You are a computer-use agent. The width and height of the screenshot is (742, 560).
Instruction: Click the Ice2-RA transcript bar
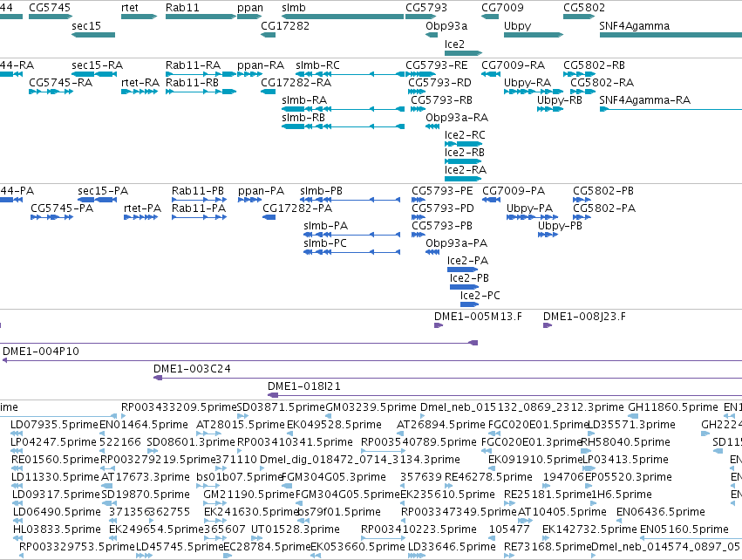(x=463, y=179)
